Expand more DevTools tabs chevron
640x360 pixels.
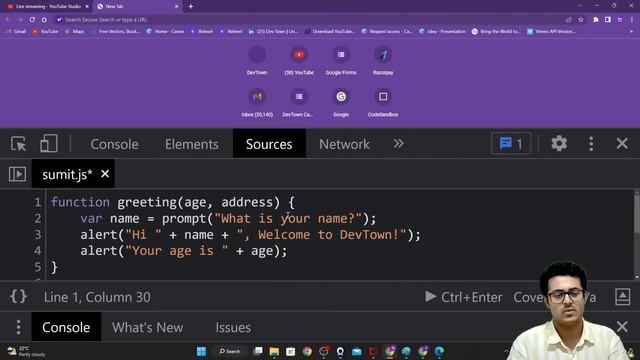(x=398, y=144)
